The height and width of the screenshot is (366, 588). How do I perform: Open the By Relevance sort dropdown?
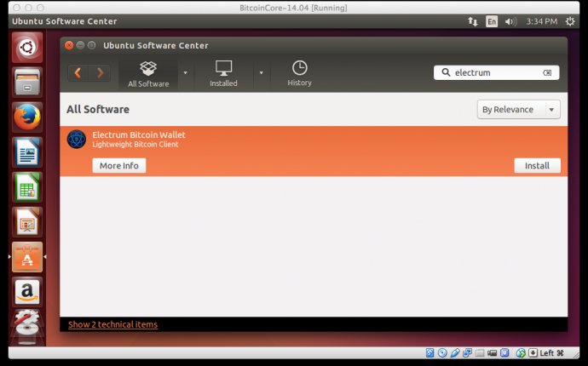(x=519, y=110)
